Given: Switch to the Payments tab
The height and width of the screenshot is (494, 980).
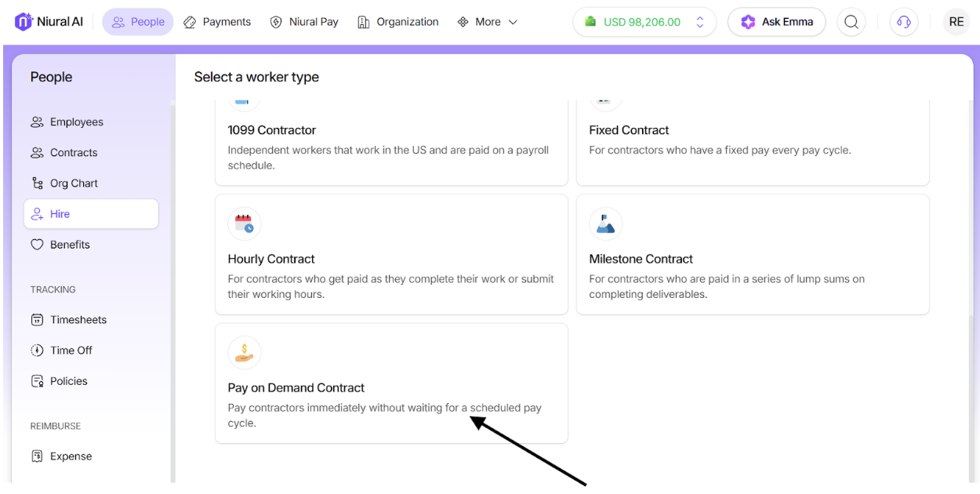Looking at the screenshot, I should (217, 22).
